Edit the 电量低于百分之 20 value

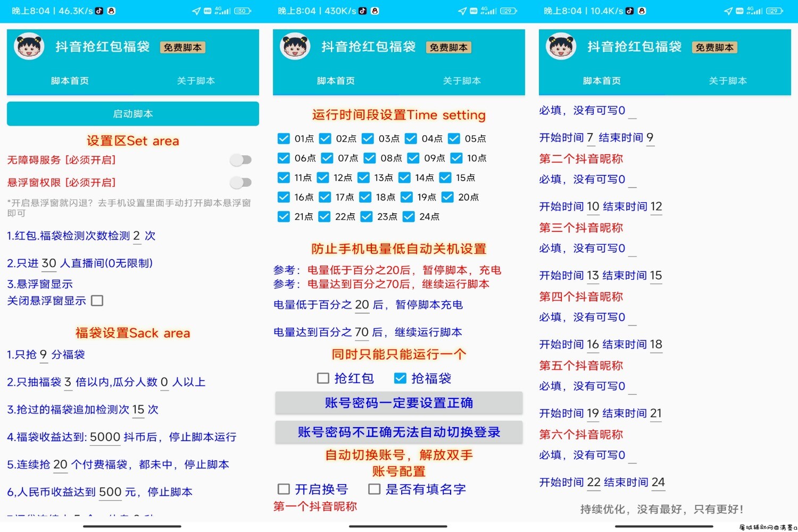click(x=362, y=305)
